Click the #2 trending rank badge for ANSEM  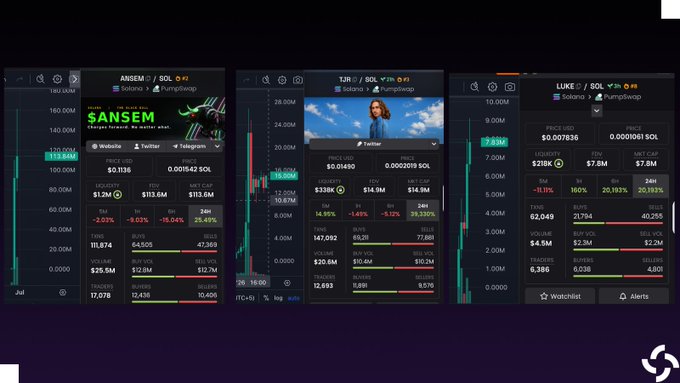point(182,79)
